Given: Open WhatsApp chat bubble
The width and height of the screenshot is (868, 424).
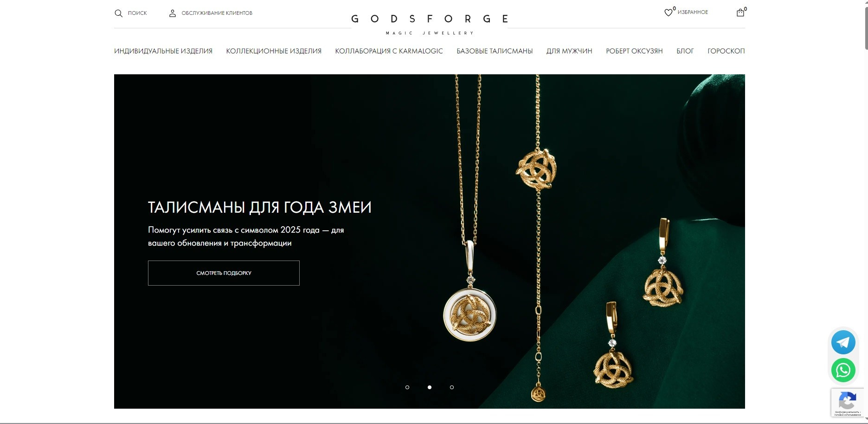Looking at the screenshot, I should [843, 370].
